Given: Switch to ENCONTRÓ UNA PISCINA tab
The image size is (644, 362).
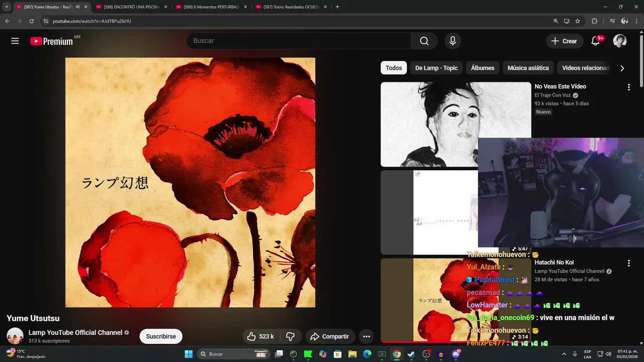Looking at the screenshot, I should [131, 7].
